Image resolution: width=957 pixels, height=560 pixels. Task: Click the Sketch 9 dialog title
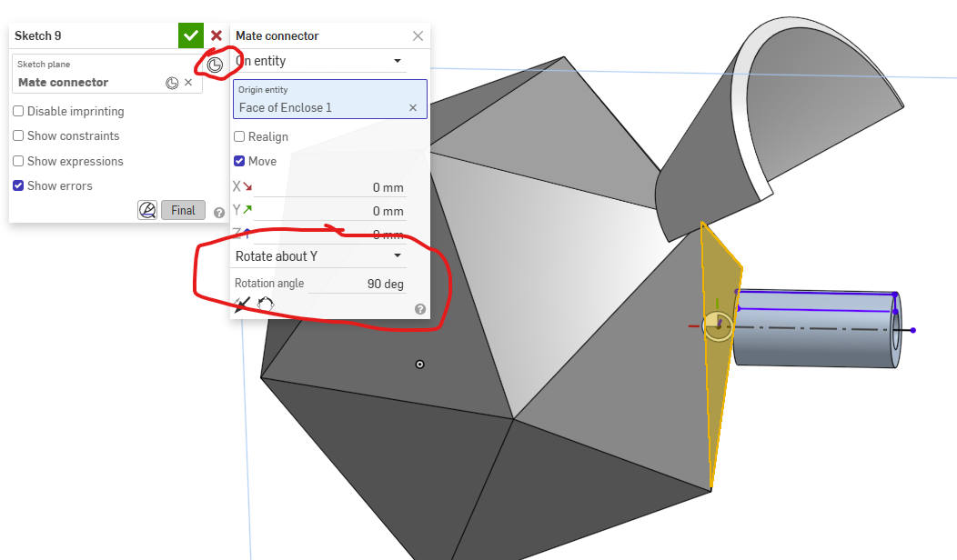pos(38,36)
